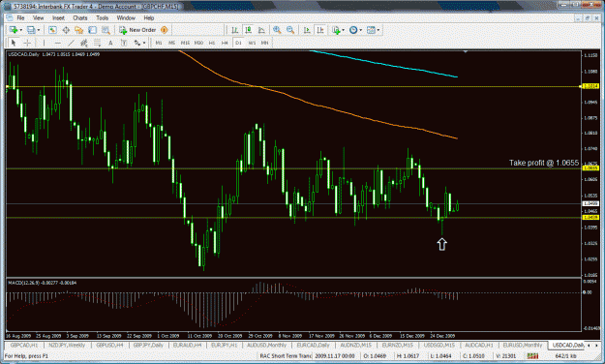The height and width of the screenshot is (364, 605).
Task: Click the connection status bars indicator
Action: pos(532,356)
